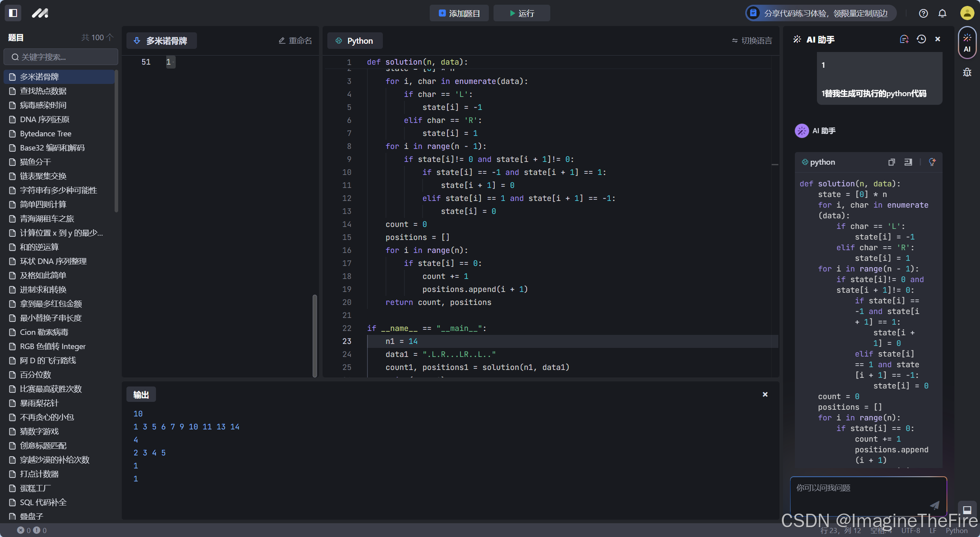Toggle the left sidebar panel icon

click(x=13, y=13)
